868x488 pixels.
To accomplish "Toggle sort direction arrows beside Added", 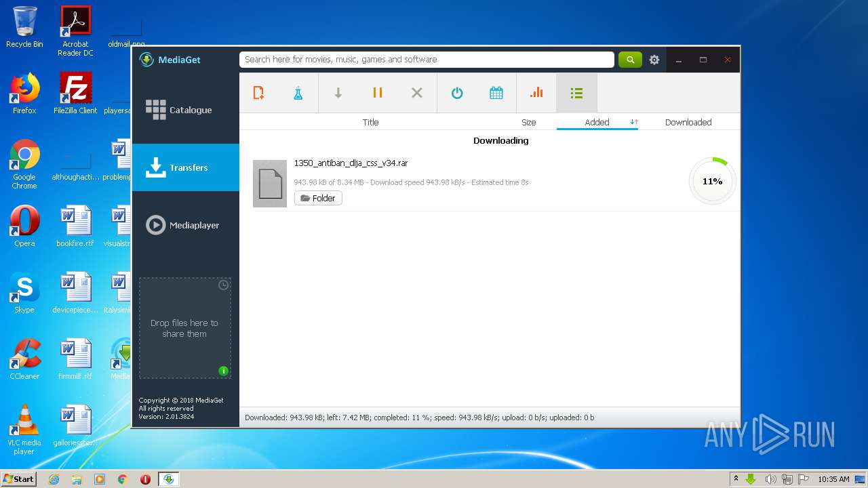I will pos(634,122).
